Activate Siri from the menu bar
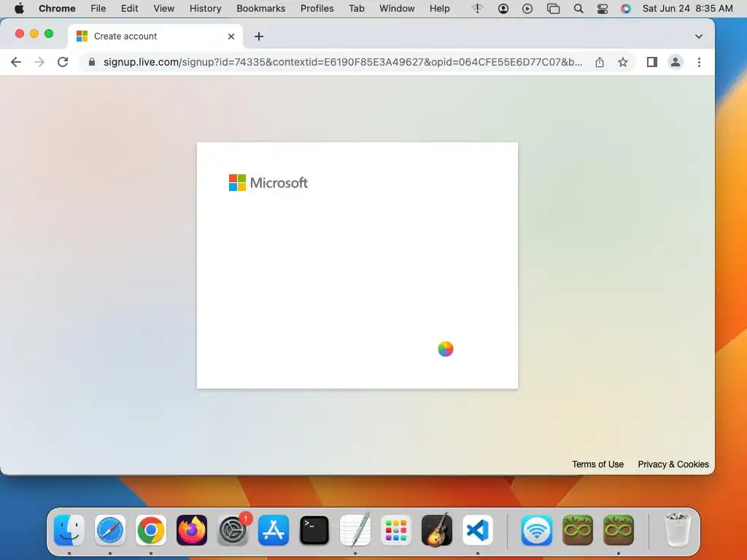 625,9
